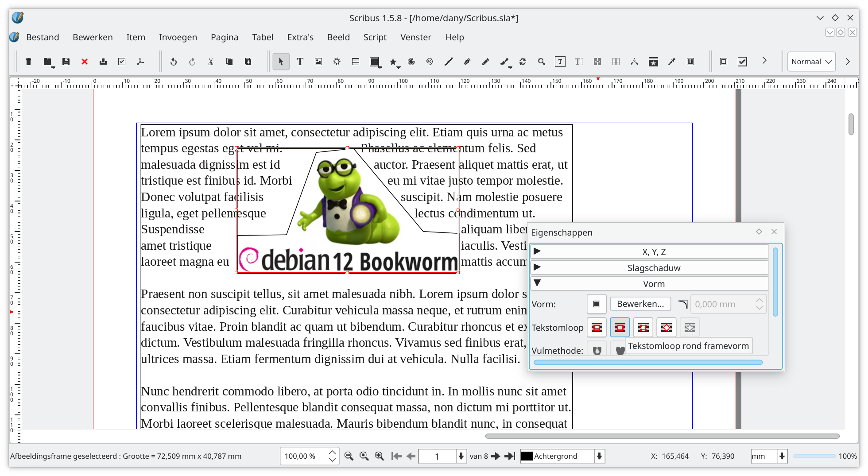
Task: Save document with floppy disk icon
Action: [x=66, y=62]
